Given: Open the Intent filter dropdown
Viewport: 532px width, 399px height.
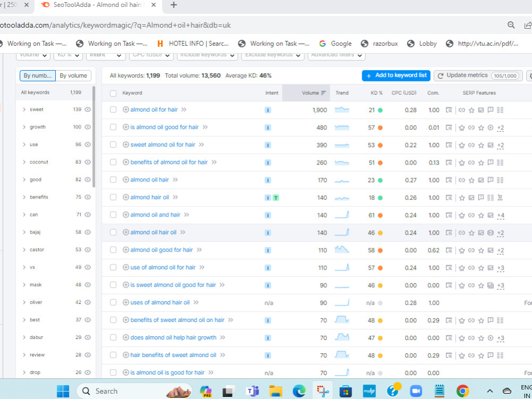Looking at the screenshot, I should tap(105, 55).
